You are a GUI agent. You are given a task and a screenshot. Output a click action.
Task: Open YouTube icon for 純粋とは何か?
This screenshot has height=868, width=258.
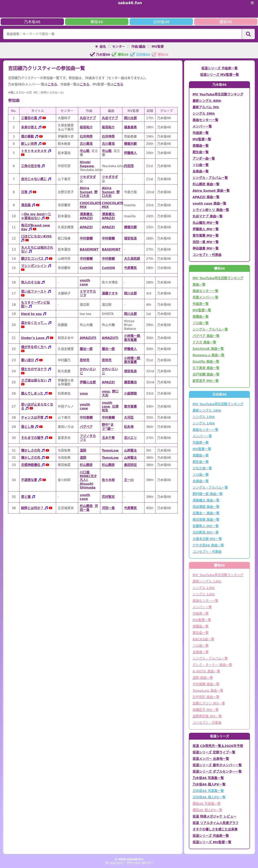[51, 508]
